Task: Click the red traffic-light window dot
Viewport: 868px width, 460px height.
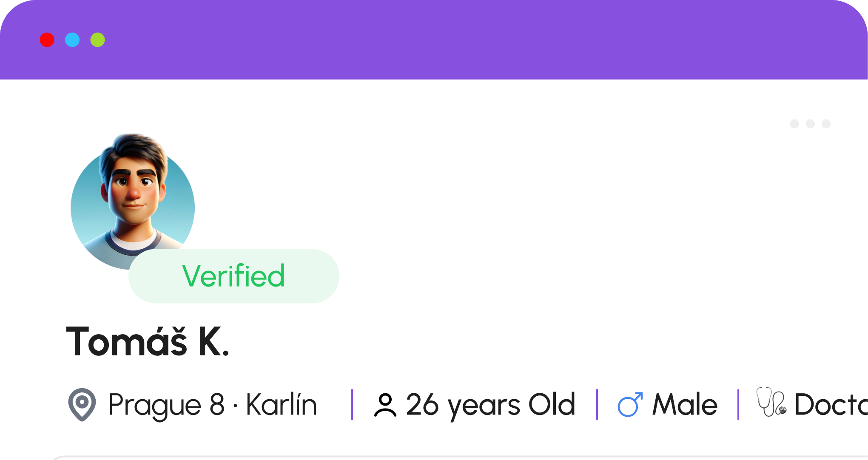Action: (x=48, y=40)
